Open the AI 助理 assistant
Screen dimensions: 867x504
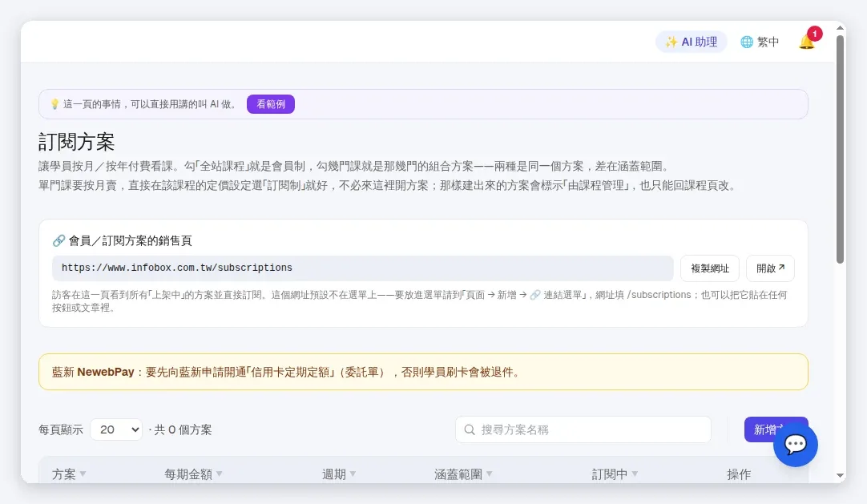(692, 42)
